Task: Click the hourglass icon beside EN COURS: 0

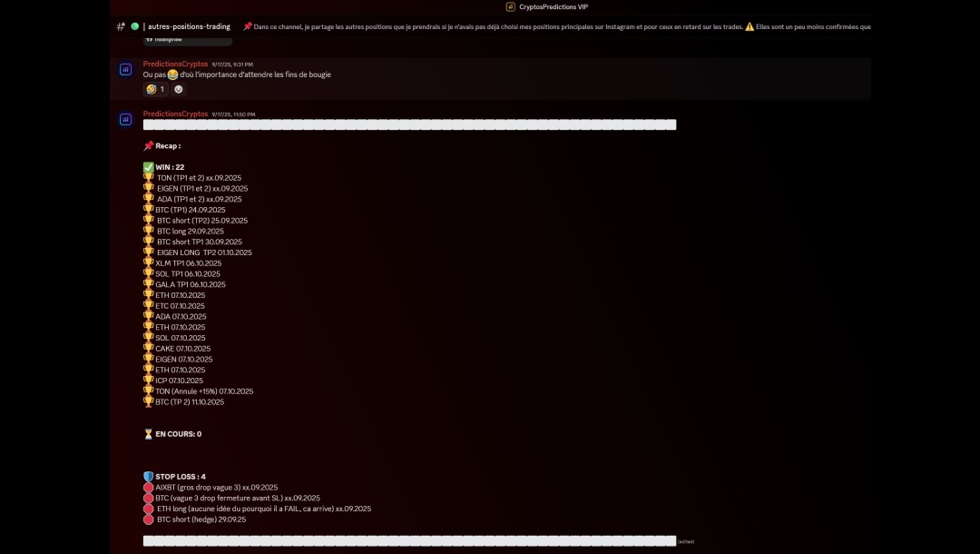Action: coord(148,434)
